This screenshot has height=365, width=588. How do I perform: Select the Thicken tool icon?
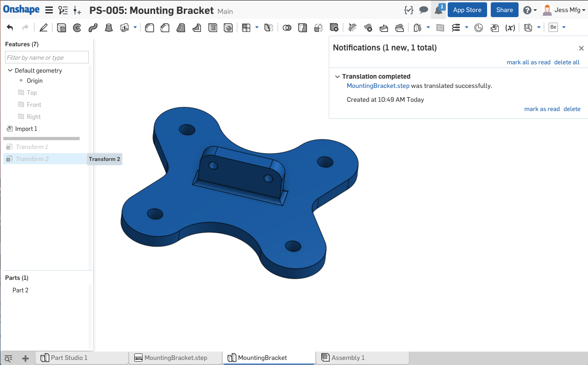tap(125, 28)
